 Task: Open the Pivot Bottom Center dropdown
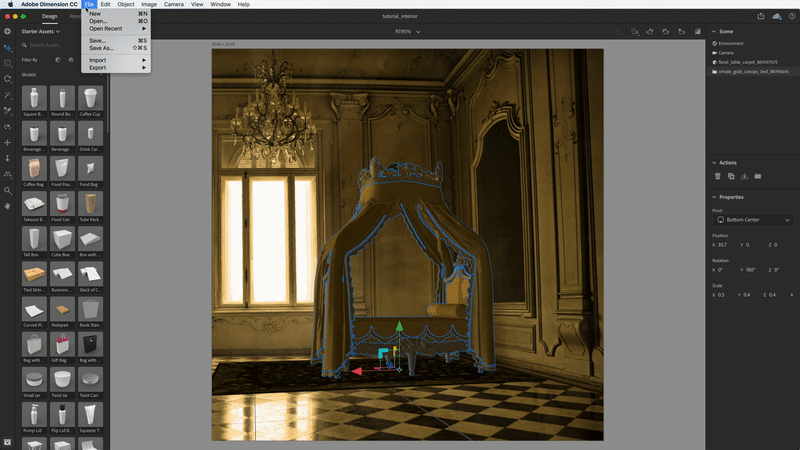coord(752,219)
